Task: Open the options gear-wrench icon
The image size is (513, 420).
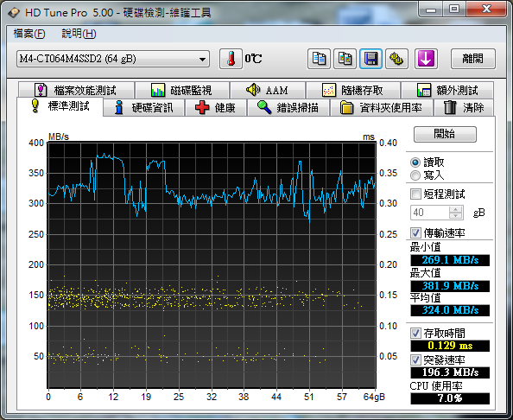Action: (x=396, y=59)
